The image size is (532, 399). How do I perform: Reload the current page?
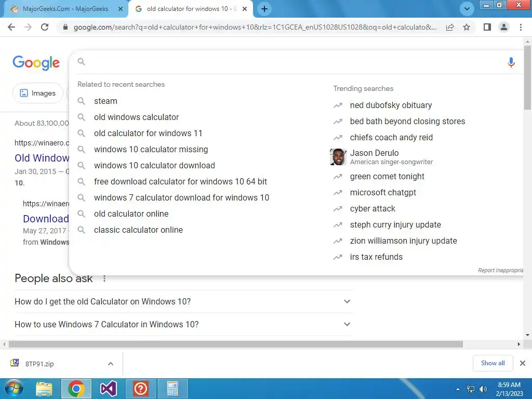click(45, 27)
